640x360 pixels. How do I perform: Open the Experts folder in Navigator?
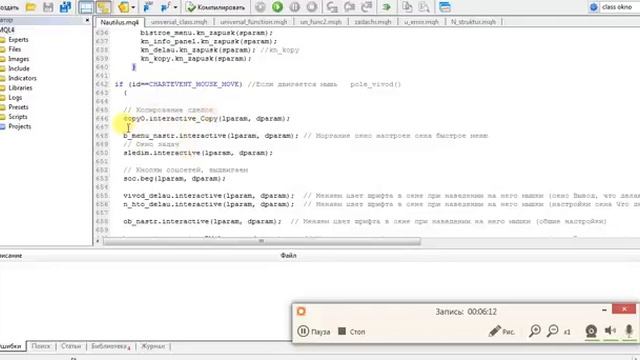pyautogui.click(x=18, y=40)
